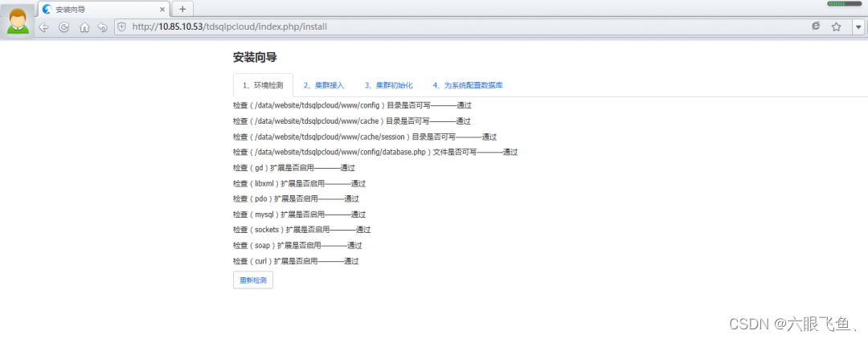The height and width of the screenshot is (339, 868).
Task: Click the 重新检测 button
Action: 253,280
